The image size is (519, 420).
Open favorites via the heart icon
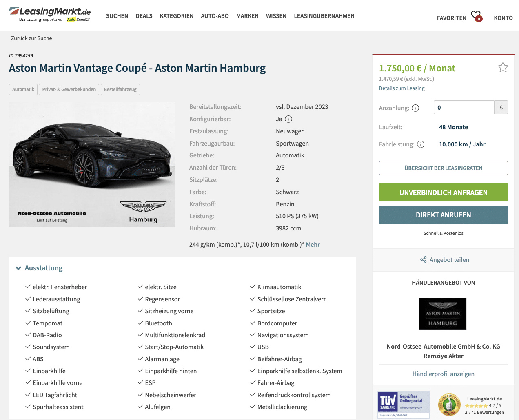click(476, 16)
